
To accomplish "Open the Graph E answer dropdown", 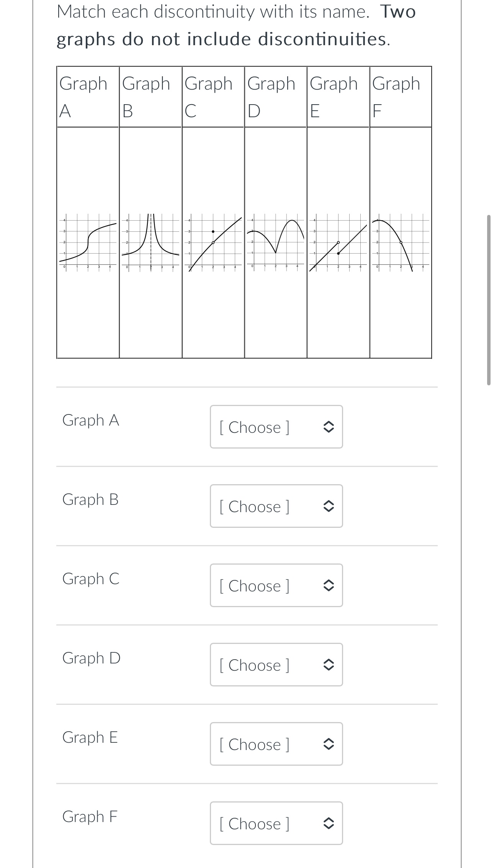I will click(276, 744).
